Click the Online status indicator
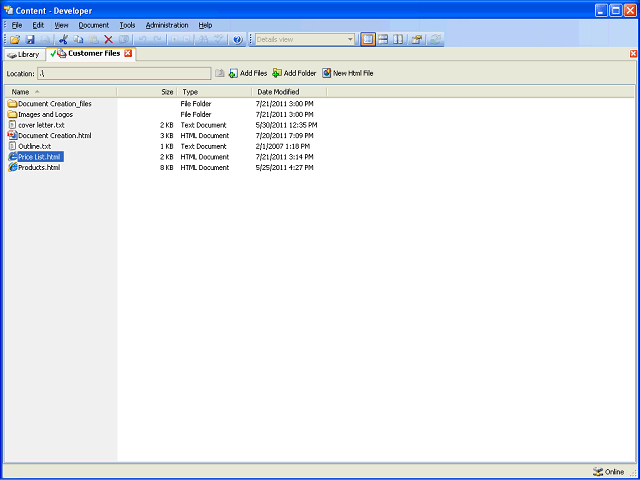 (609, 472)
